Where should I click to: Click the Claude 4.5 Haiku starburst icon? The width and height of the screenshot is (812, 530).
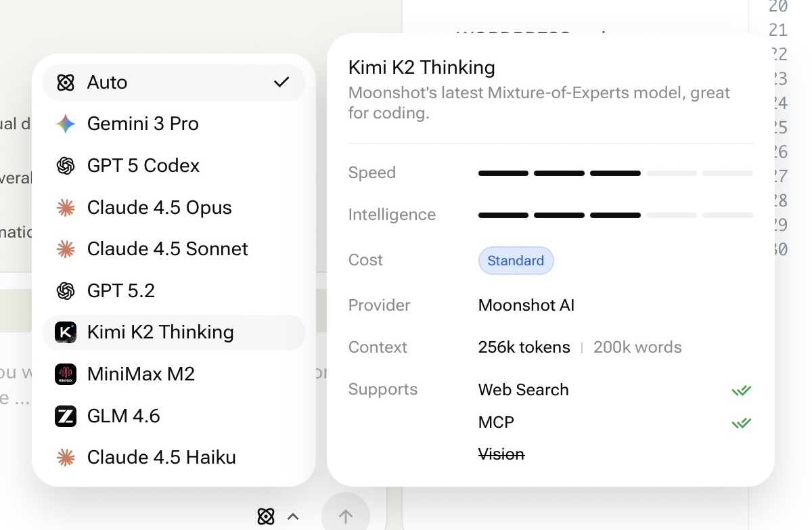click(x=66, y=458)
